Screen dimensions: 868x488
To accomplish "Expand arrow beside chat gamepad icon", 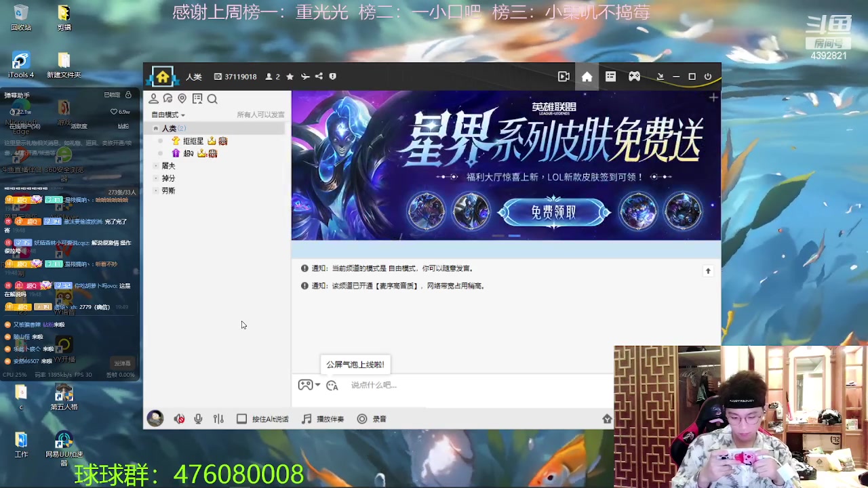I will pos(317,385).
